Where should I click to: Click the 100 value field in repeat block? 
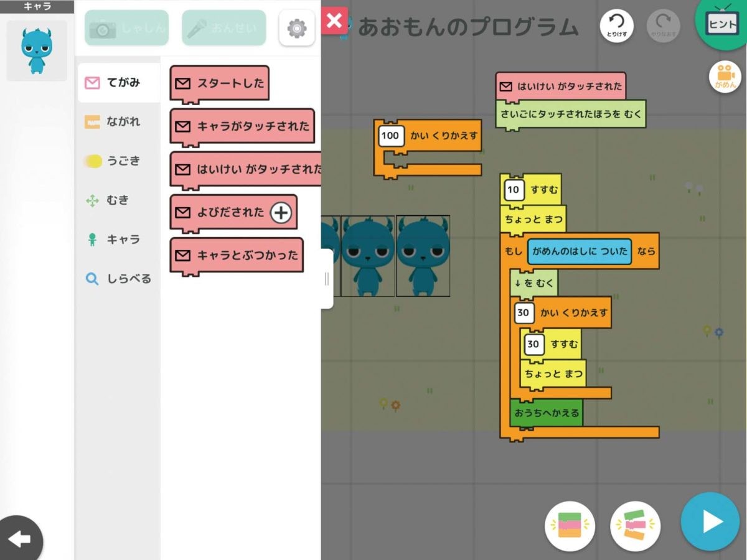click(x=390, y=136)
